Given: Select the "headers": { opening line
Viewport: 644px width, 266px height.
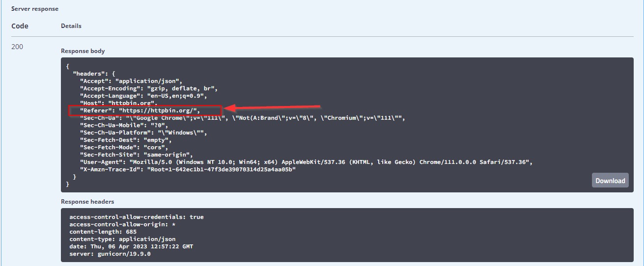Looking at the screenshot, I should tap(94, 74).
